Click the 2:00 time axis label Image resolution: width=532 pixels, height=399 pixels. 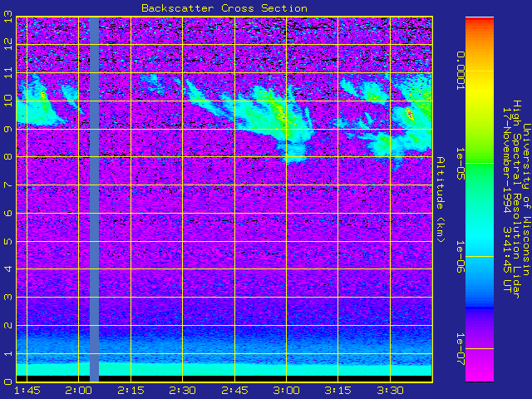point(79,391)
